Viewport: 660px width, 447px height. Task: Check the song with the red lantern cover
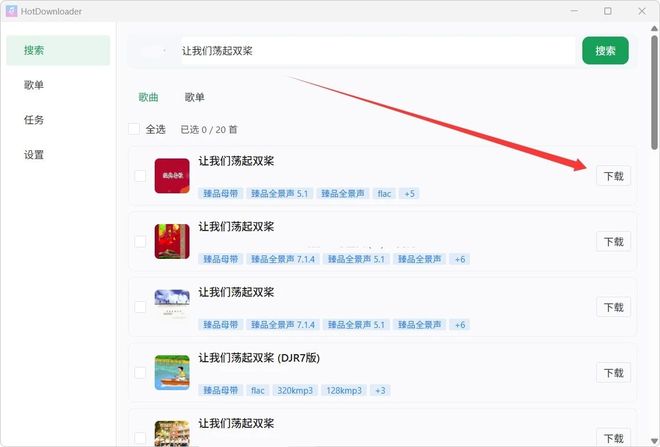[140, 242]
